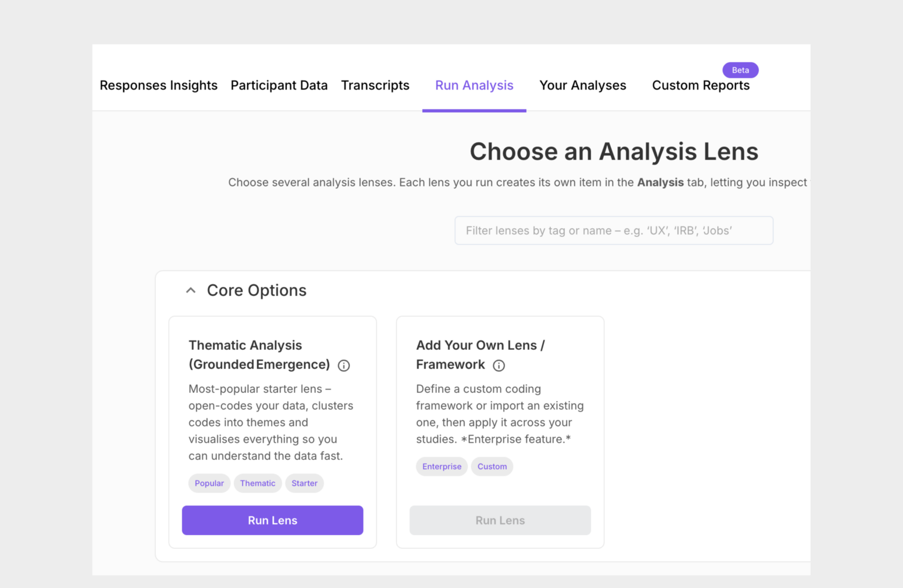Open the Your Analyses tab
The height and width of the screenshot is (588, 903).
583,86
